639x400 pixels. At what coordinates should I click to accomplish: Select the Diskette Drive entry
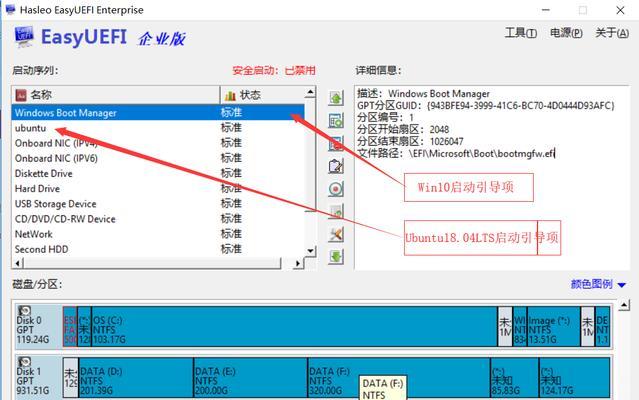158,173
